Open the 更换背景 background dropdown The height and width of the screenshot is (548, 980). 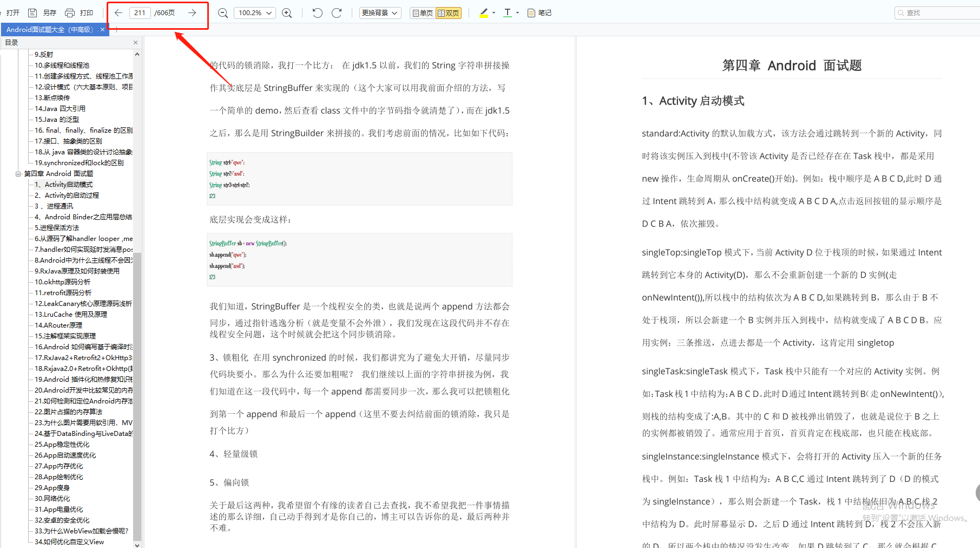click(380, 12)
